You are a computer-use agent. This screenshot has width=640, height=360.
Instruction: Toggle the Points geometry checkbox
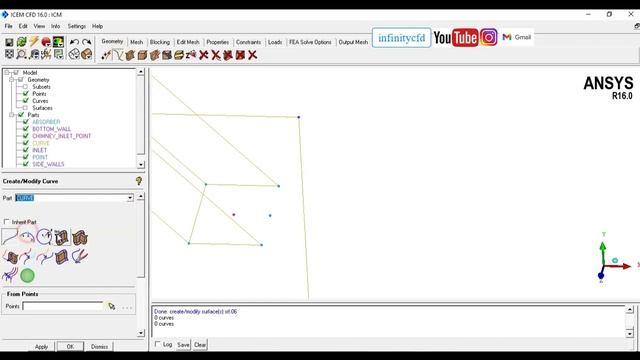[x=25, y=93]
